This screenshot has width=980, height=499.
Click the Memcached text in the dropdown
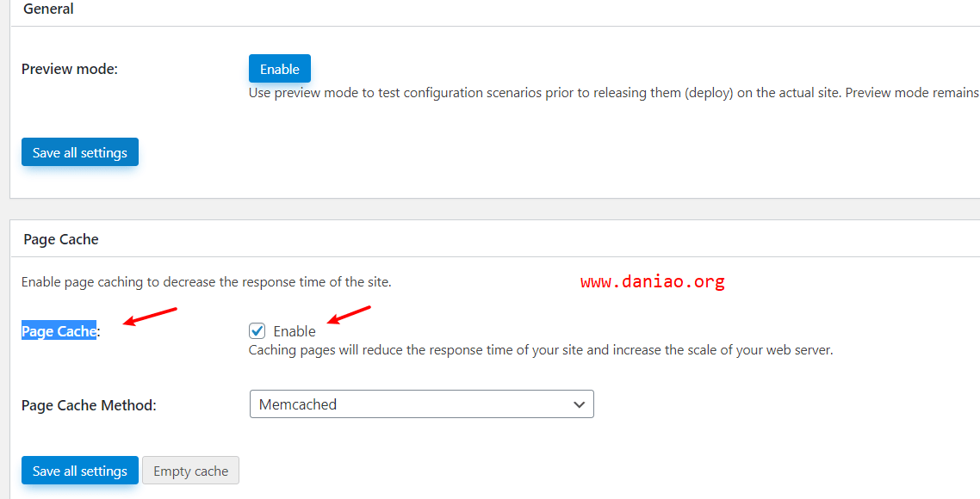point(297,404)
